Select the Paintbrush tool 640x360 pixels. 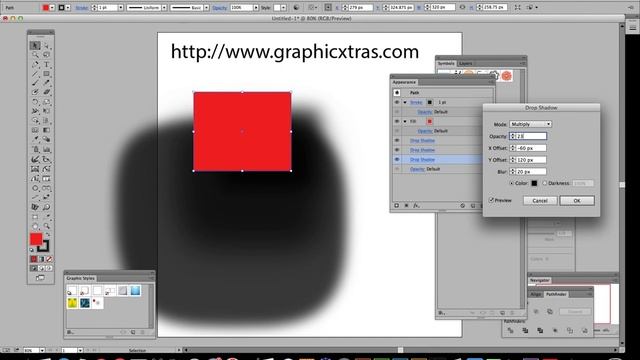click(35, 83)
